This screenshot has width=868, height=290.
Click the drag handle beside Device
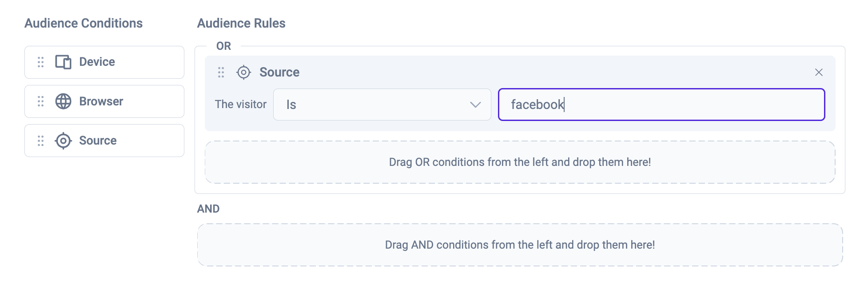pos(41,62)
